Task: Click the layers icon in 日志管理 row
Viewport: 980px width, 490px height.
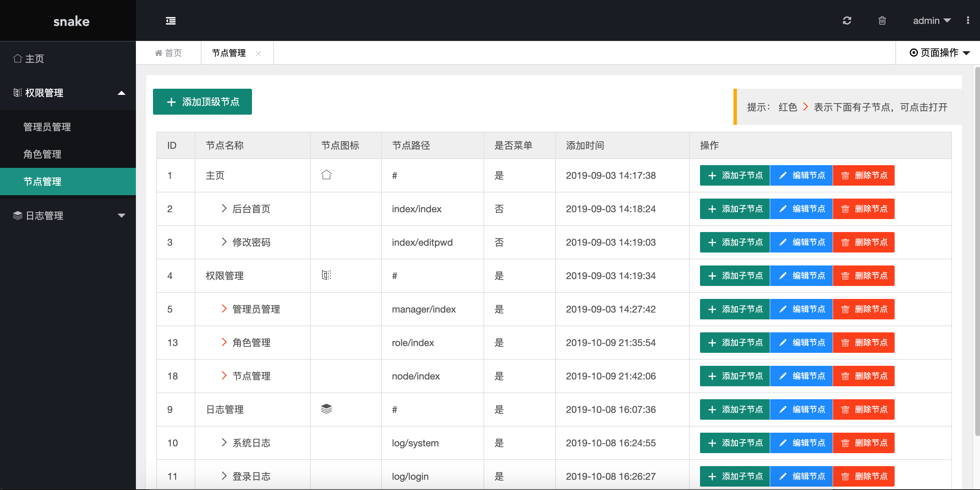Action: click(x=326, y=409)
